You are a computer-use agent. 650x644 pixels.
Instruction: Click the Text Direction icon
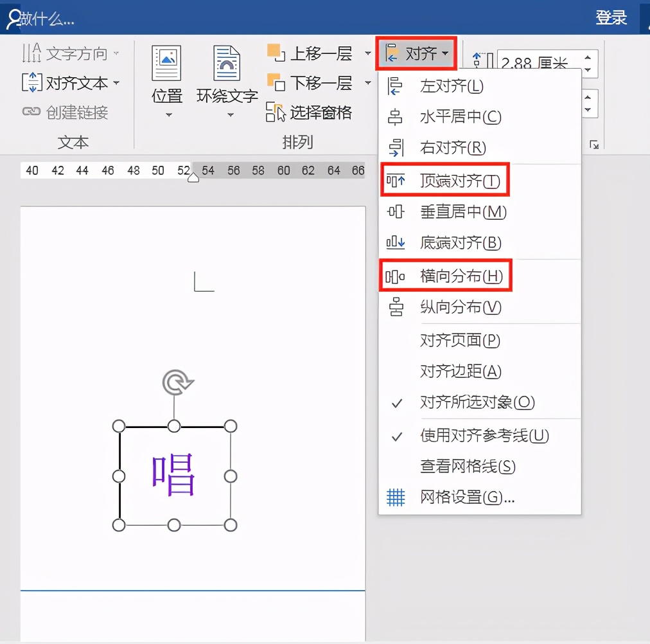(31, 53)
